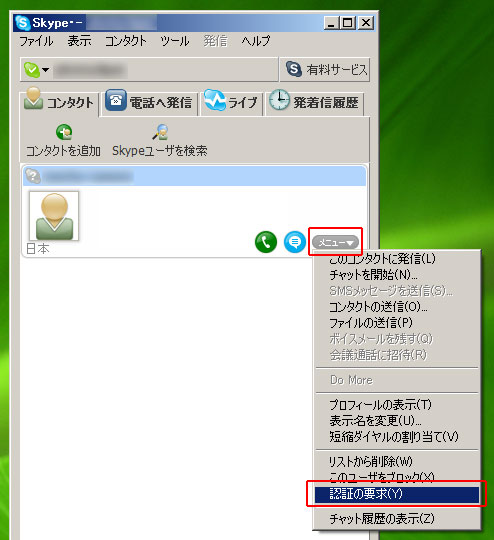Open the ツール menu in menu bar

click(x=174, y=41)
